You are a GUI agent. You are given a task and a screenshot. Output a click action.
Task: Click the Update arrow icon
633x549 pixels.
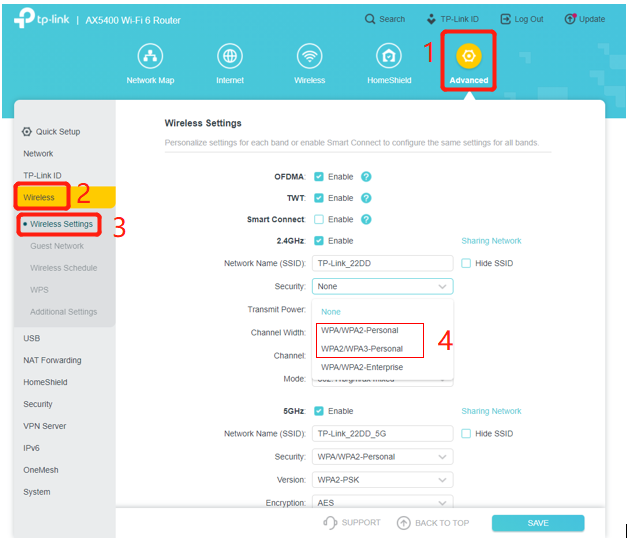570,19
